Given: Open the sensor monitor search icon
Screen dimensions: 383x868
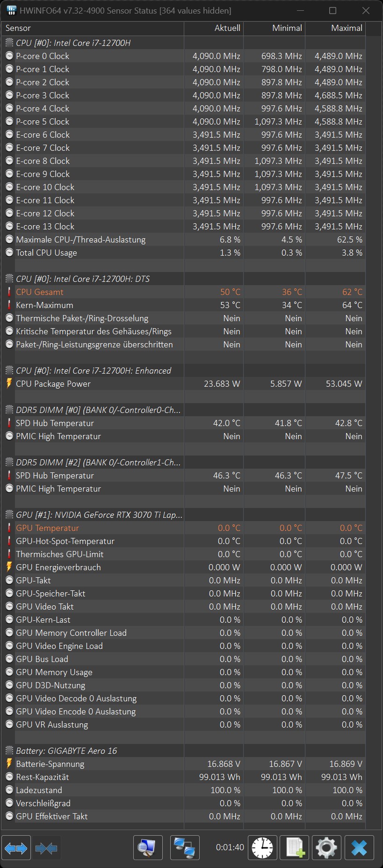Looking at the screenshot, I should coord(148,847).
